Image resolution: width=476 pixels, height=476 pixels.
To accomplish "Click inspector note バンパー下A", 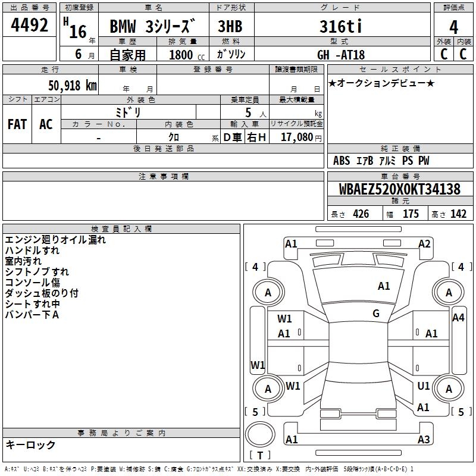I will click(32, 315).
